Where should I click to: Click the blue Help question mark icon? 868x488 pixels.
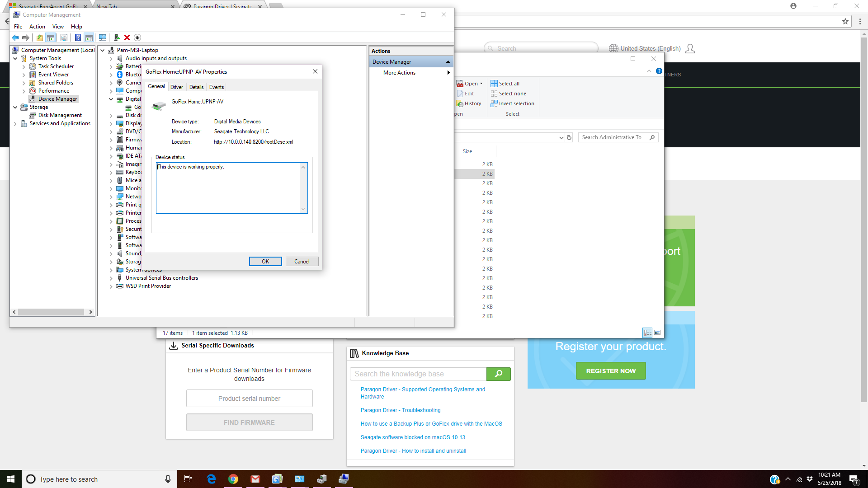point(78,38)
